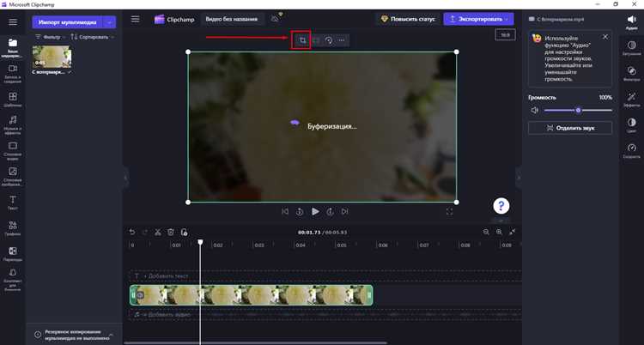Open the Text panel in the left sidebar

tap(13, 203)
